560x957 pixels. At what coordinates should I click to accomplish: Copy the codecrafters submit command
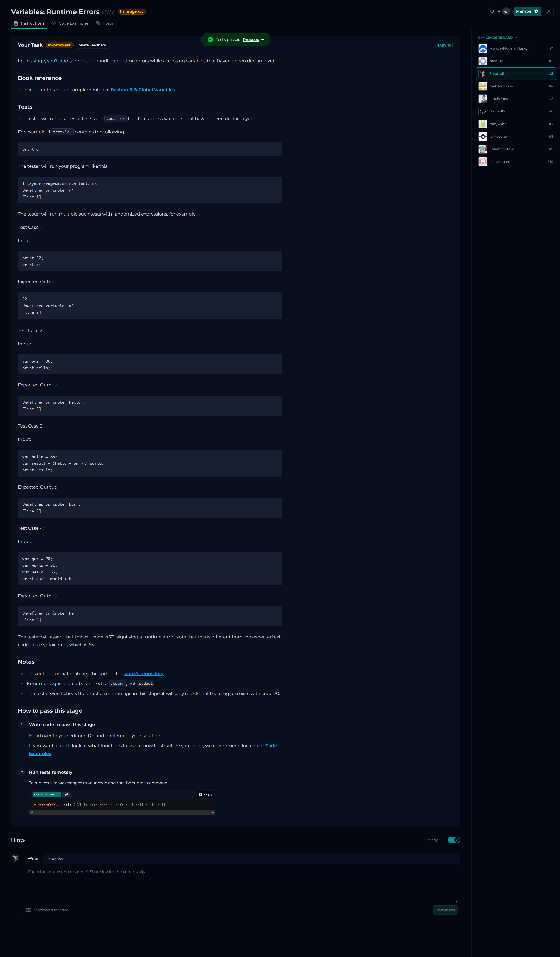[x=206, y=794]
